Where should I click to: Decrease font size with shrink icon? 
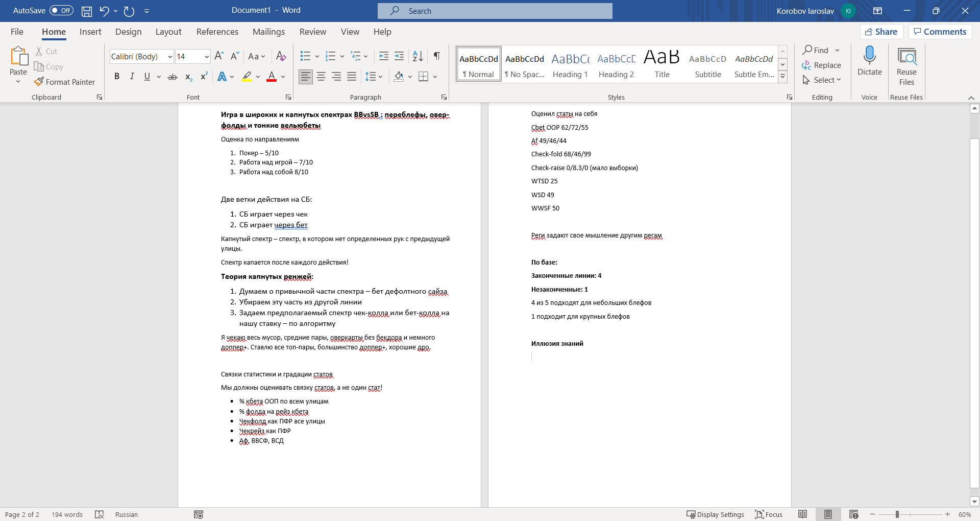click(x=234, y=56)
